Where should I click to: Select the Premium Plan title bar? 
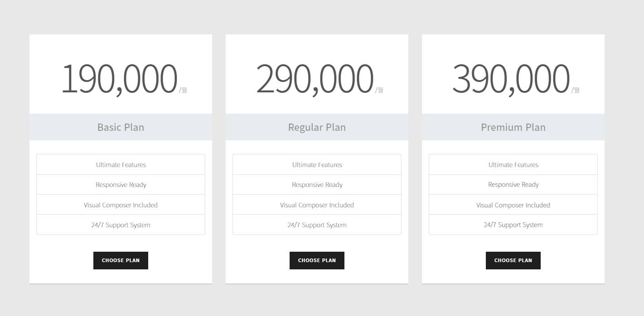[513, 127]
